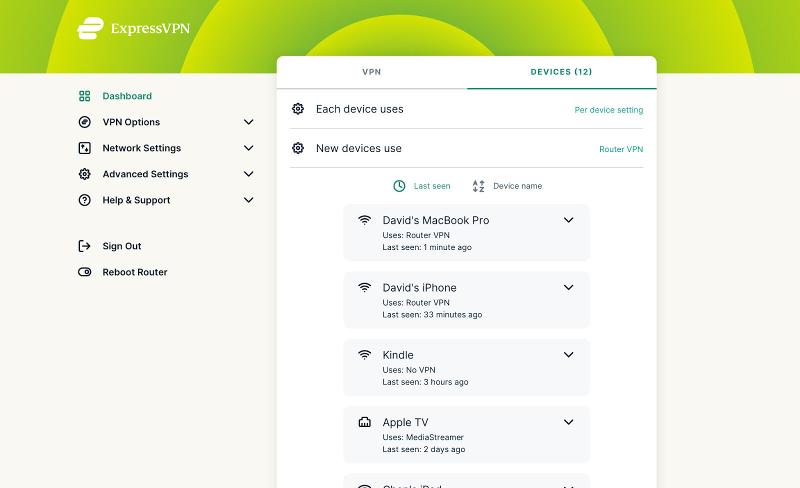Click 'Uses: No VPN' on Kindle
Screen dimensions: 800x488
[409, 370]
